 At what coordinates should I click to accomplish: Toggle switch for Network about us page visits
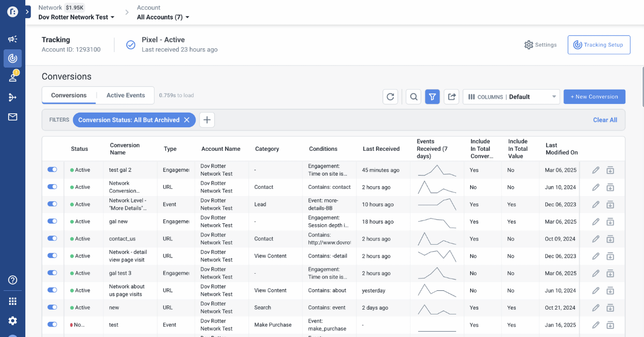[x=52, y=290]
